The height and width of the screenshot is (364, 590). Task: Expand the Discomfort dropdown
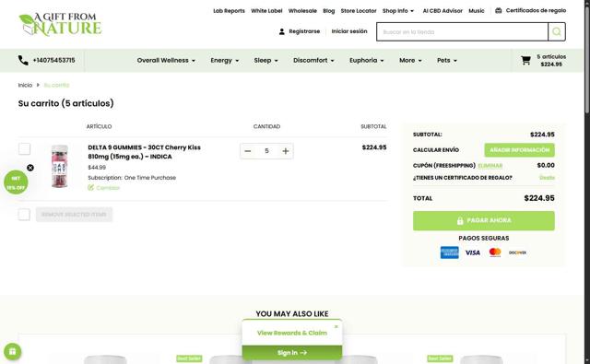[313, 61]
